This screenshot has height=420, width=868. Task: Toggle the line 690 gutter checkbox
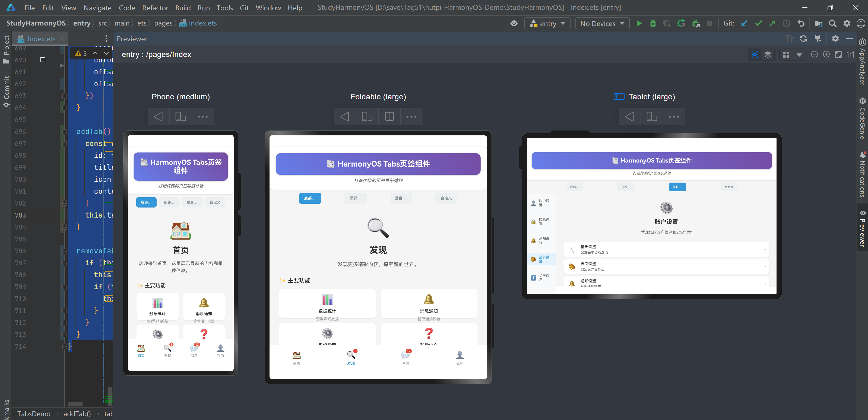point(43,60)
